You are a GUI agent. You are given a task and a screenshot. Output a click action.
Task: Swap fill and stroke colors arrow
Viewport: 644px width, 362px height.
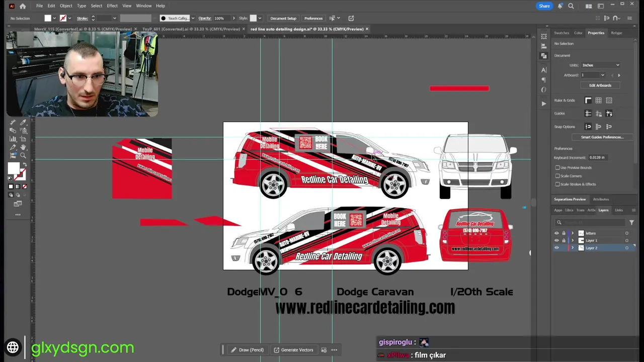tap(25, 164)
